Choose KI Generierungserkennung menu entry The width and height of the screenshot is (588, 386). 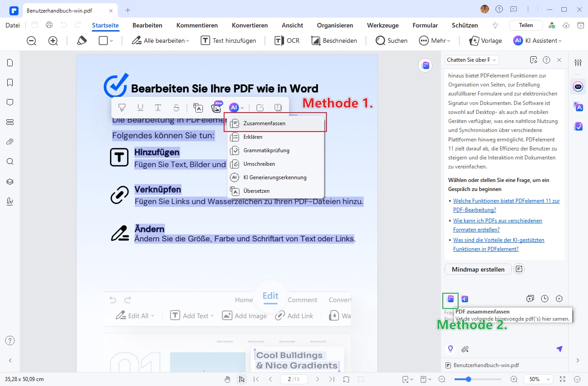276,177
